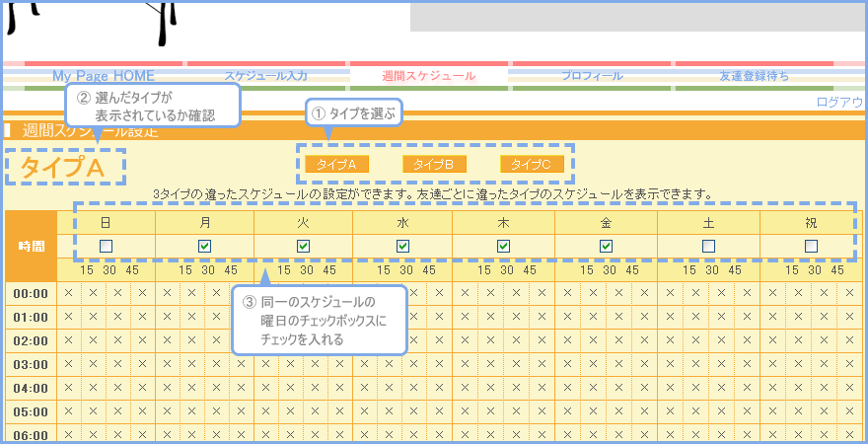Enable the 日 (Sunday) checkbox
Viewport: 868px width, 444px height.
(x=107, y=246)
